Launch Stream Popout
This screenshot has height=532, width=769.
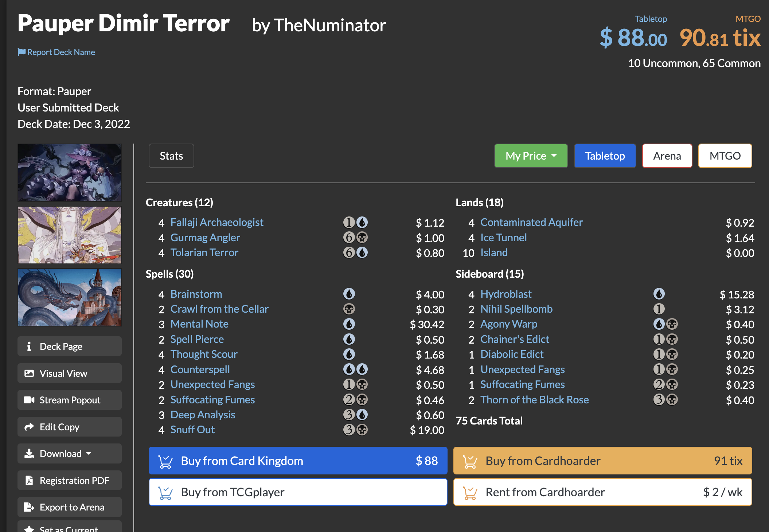click(70, 400)
